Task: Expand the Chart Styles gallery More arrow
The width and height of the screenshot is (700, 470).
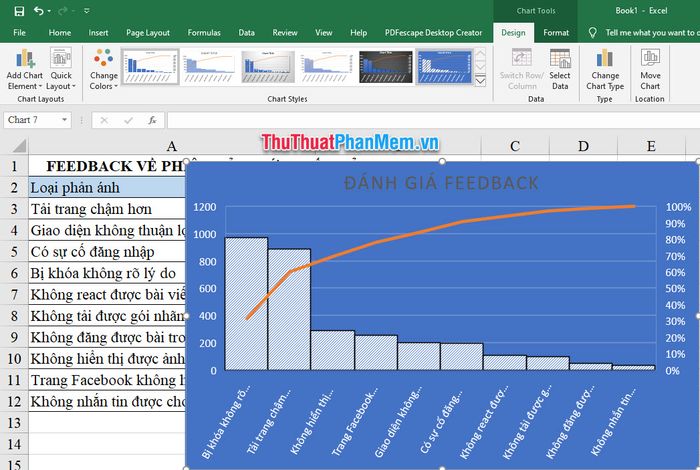Action: point(480,81)
